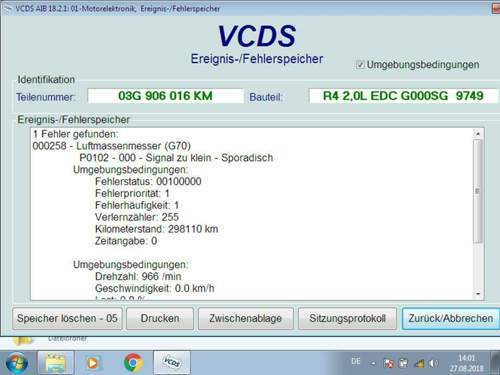Click the volume speaker tray icon

433,363
